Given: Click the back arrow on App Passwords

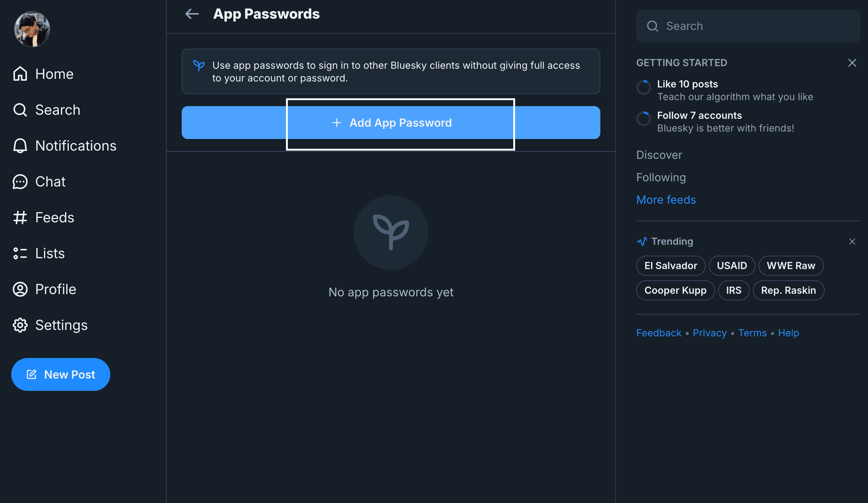Looking at the screenshot, I should [192, 14].
